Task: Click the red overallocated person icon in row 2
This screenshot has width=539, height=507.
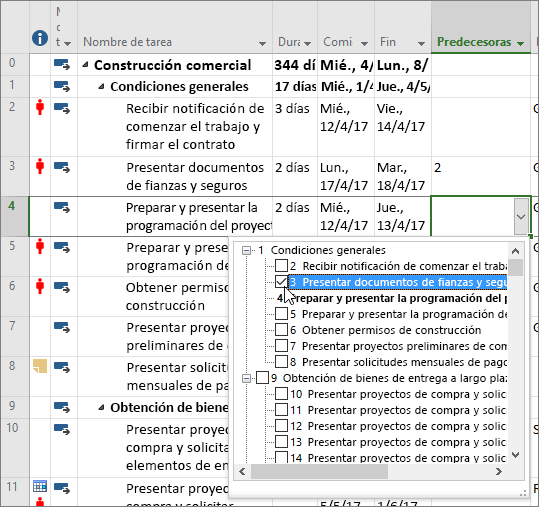Action: point(40,107)
